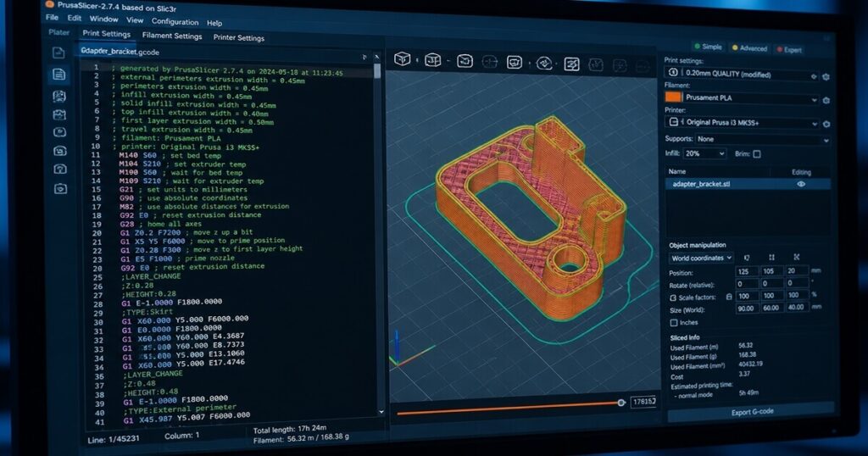The image size is (868, 456).
Task: Tick the Inches checkbox
Action: coord(674,323)
